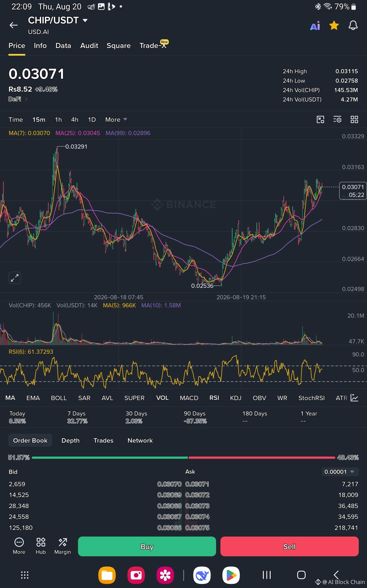The width and height of the screenshot is (367, 588).
Task: Open chart indicator settings icon
Action: click(x=337, y=119)
